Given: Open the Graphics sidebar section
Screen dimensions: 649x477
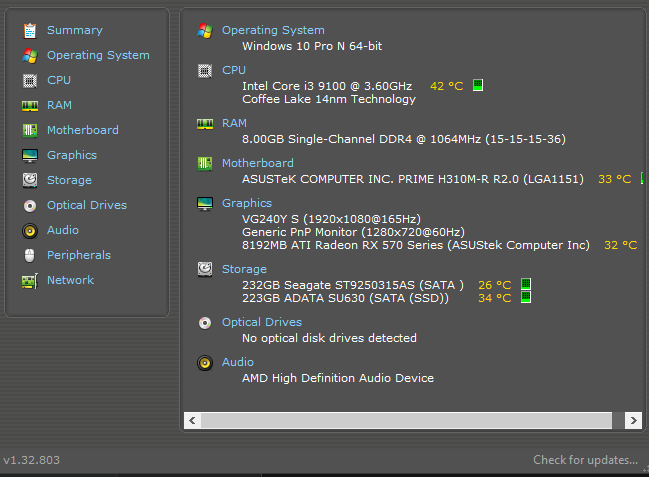Looking at the screenshot, I should [x=72, y=155].
